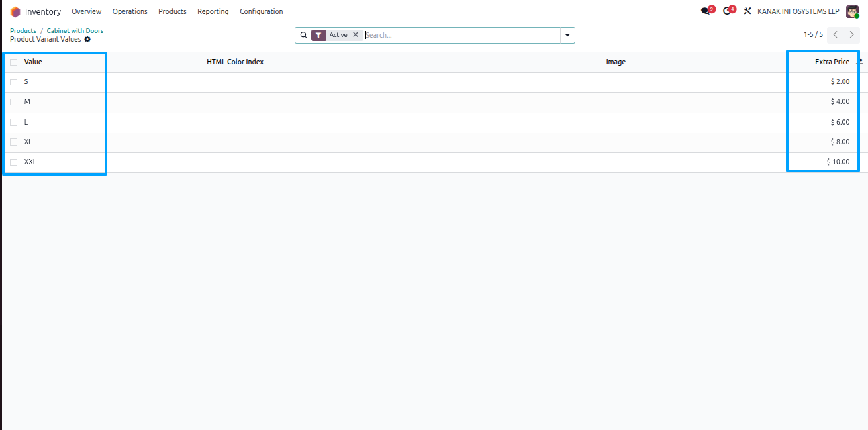Click the value cell L

(26, 122)
